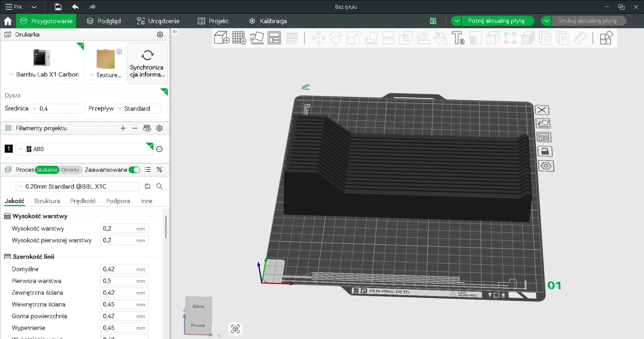The width and height of the screenshot is (644, 339).
Task: Select the Globalne process mode
Action: pyautogui.click(x=47, y=170)
